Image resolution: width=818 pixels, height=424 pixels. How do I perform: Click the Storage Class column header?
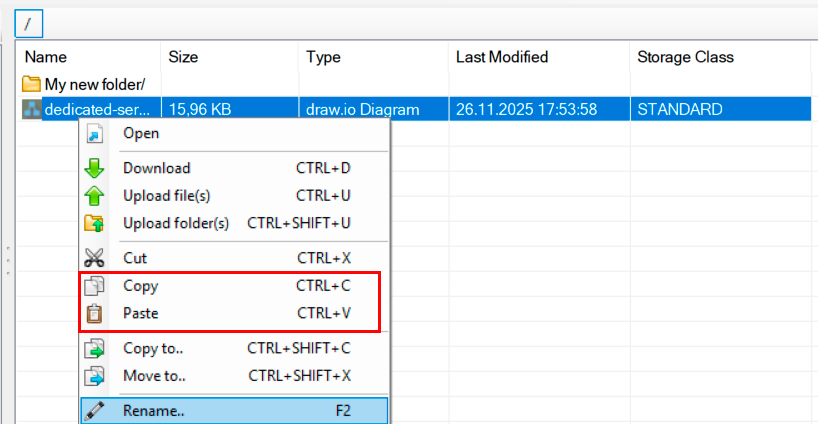[x=685, y=57]
